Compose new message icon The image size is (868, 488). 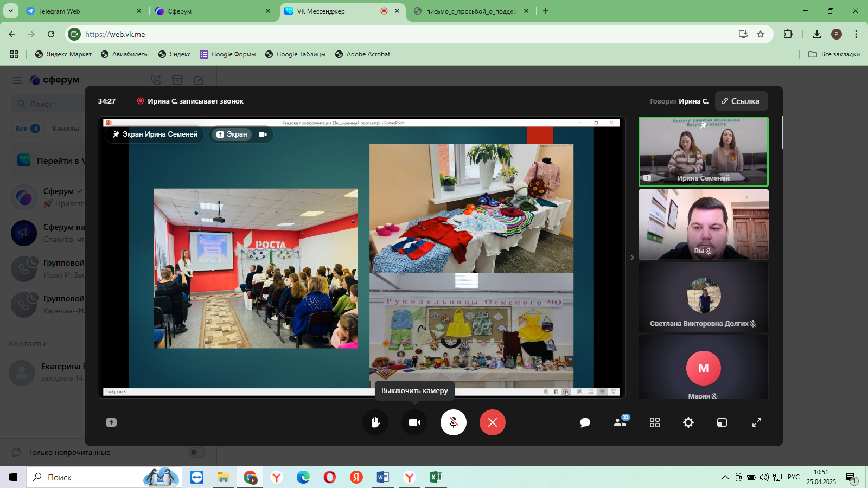(199, 80)
